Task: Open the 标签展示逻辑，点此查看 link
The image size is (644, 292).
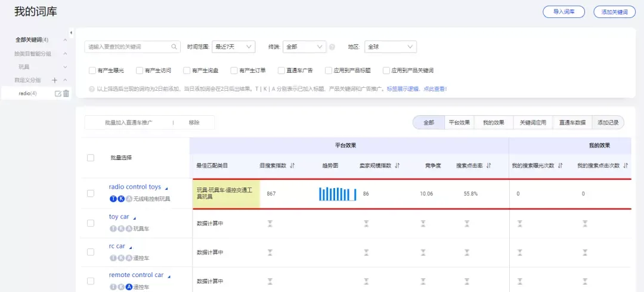Action: pyautogui.click(x=416, y=88)
